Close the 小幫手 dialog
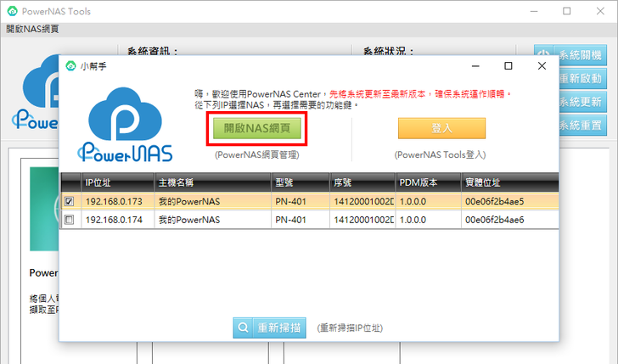The height and width of the screenshot is (364, 618). pos(542,66)
